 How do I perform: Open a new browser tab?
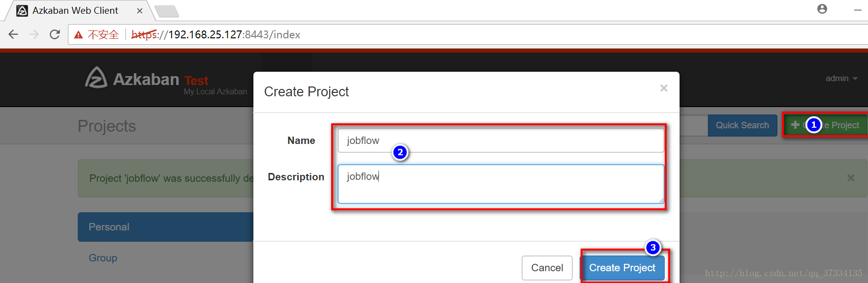tap(166, 11)
